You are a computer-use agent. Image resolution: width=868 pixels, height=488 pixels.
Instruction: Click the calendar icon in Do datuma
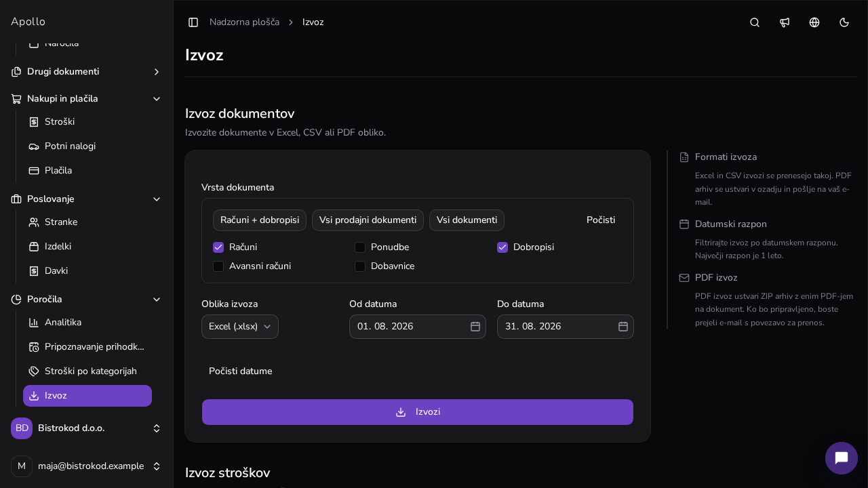point(623,327)
